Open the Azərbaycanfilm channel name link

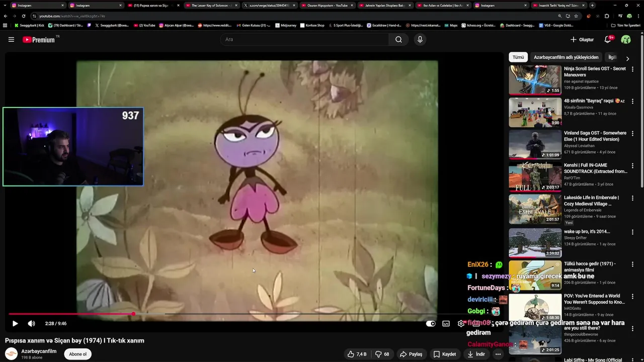39,351
